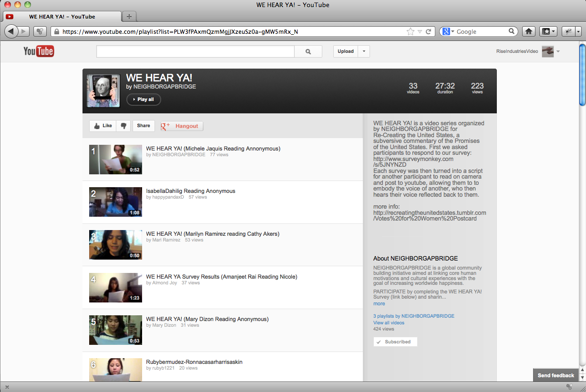
Task: Open '3 playlists by NEIGHBORGAPBRIDGE' link
Action: point(414,316)
